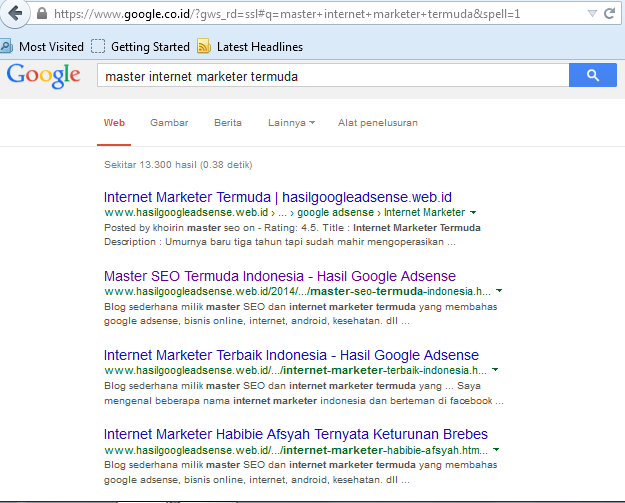Click green URL internet-marketer-terbaik-indonesia

click(x=295, y=370)
